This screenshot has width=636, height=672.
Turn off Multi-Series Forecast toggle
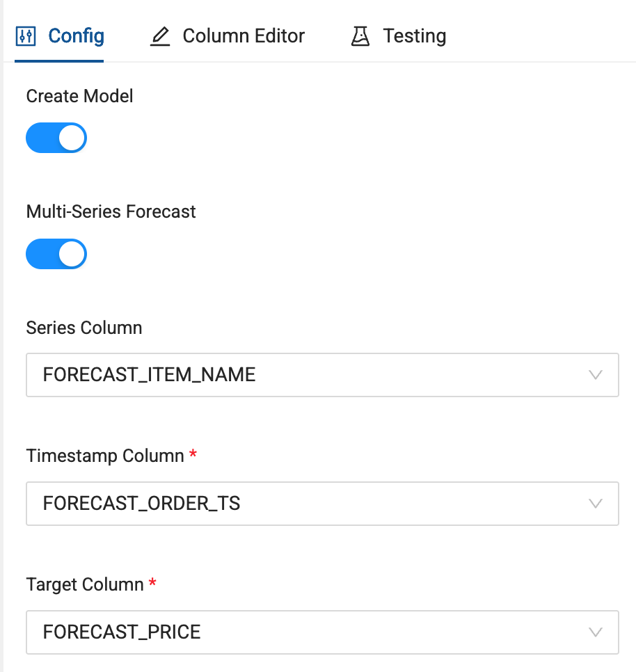point(56,254)
